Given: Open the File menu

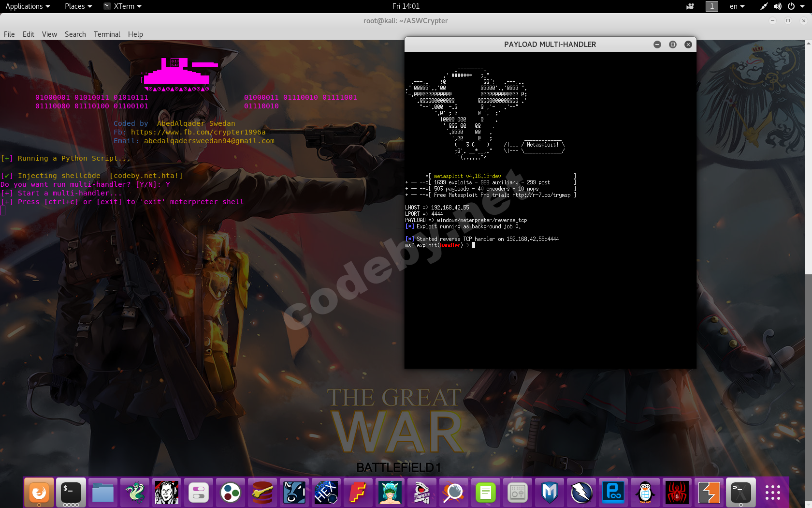Looking at the screenshot, I should 9,34.
